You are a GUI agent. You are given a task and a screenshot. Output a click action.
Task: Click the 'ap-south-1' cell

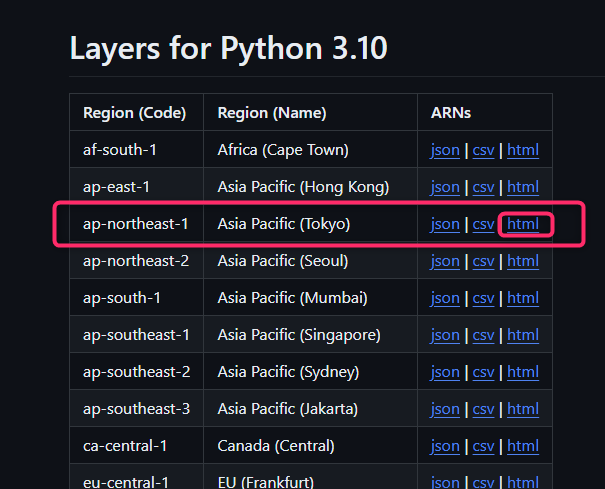point(136,298)
